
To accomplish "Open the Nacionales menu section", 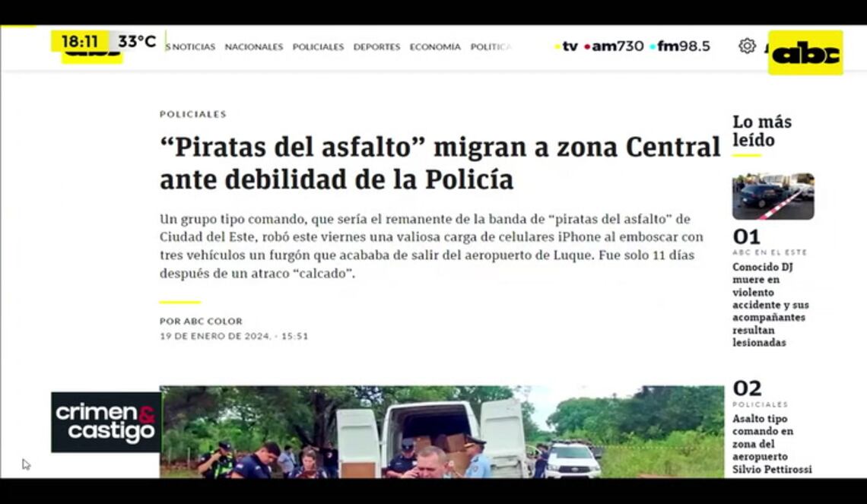I will [254, 47].
